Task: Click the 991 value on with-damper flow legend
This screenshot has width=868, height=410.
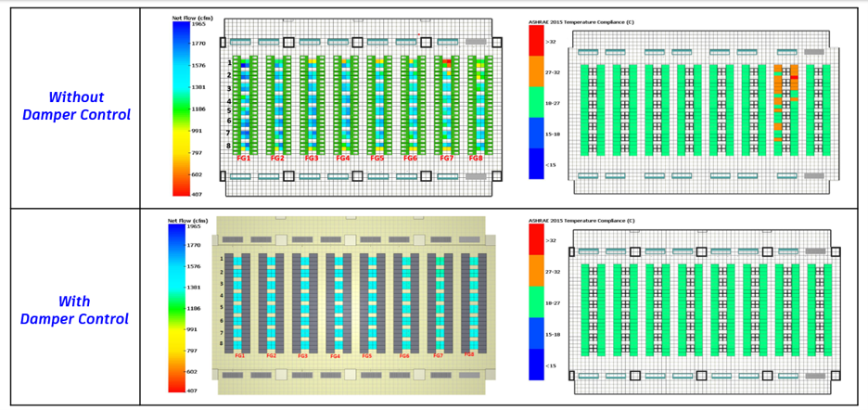Action: (x=192, y=329)
